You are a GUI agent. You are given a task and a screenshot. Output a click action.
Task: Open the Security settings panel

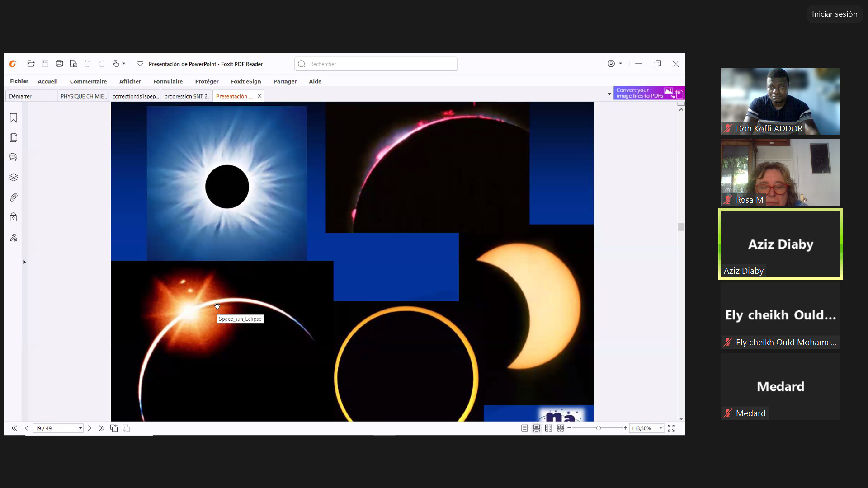click(x=14, y=217)
